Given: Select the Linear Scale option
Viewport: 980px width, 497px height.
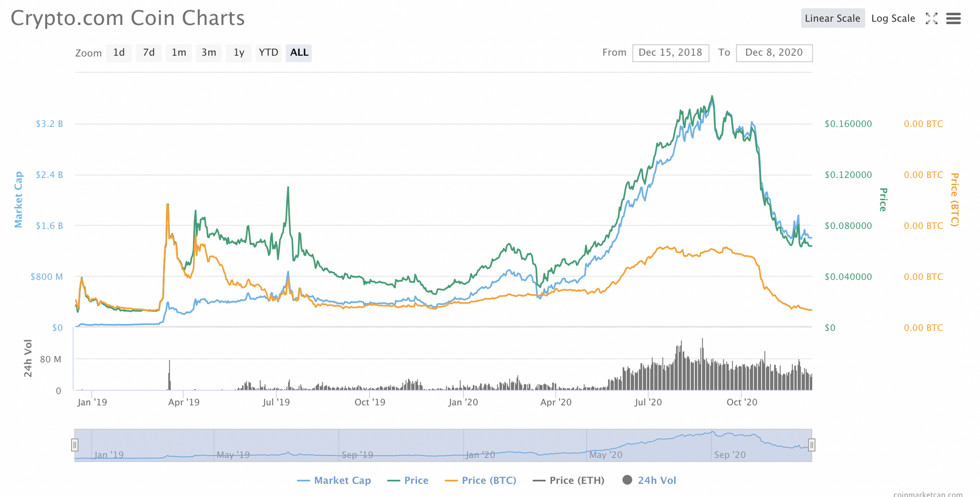Looking at the screenshot, I should pyautogui.click(x=833, y=18).
